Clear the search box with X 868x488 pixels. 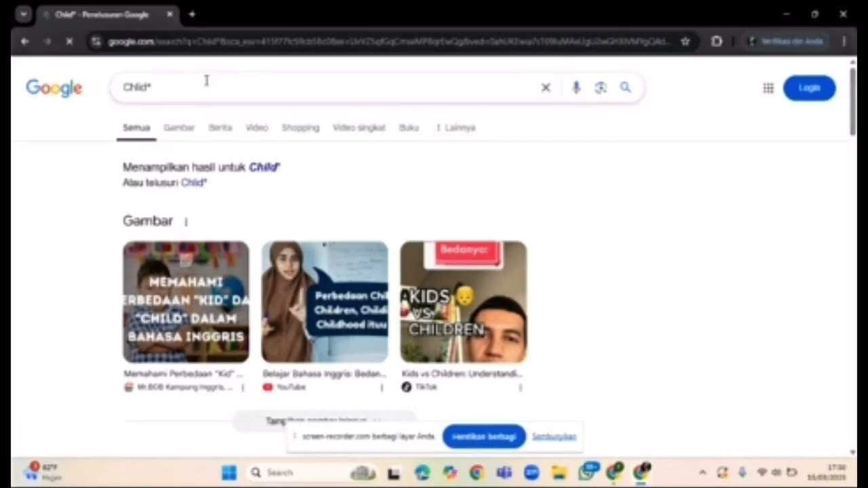click(546, 87)
